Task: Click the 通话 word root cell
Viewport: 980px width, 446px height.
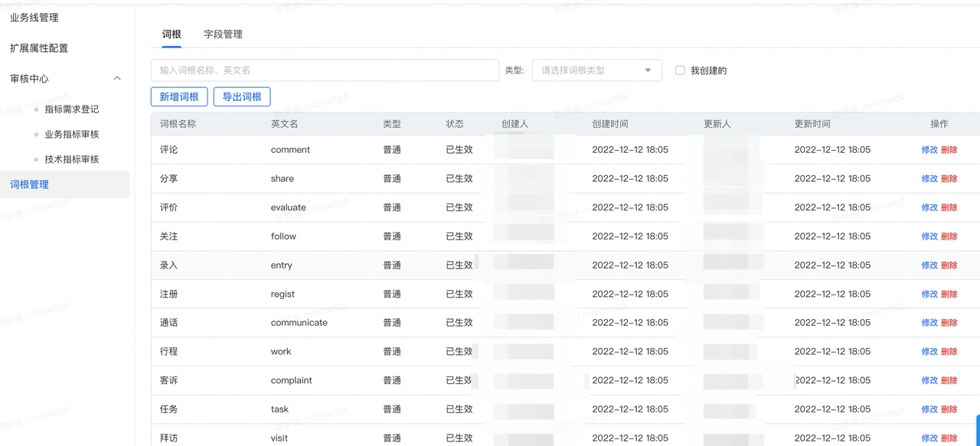Action: click(168, 323)
